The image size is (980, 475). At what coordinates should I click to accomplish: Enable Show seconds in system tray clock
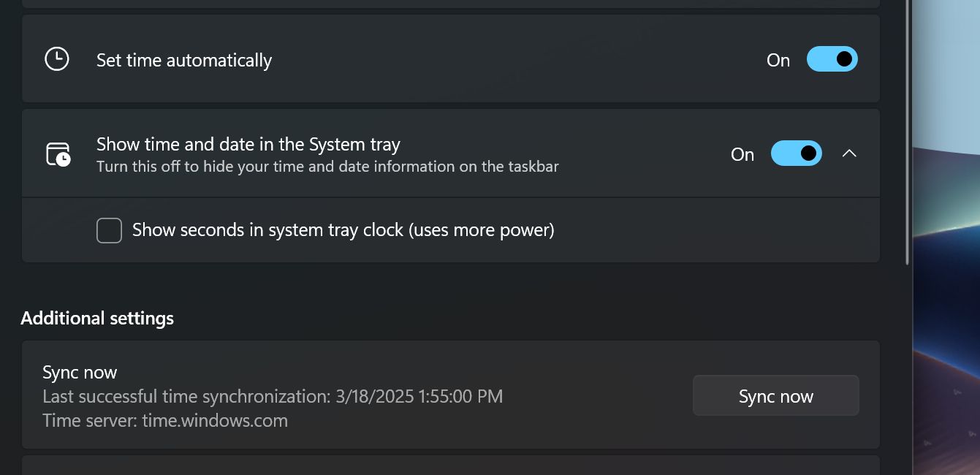[x=109, y=229]
